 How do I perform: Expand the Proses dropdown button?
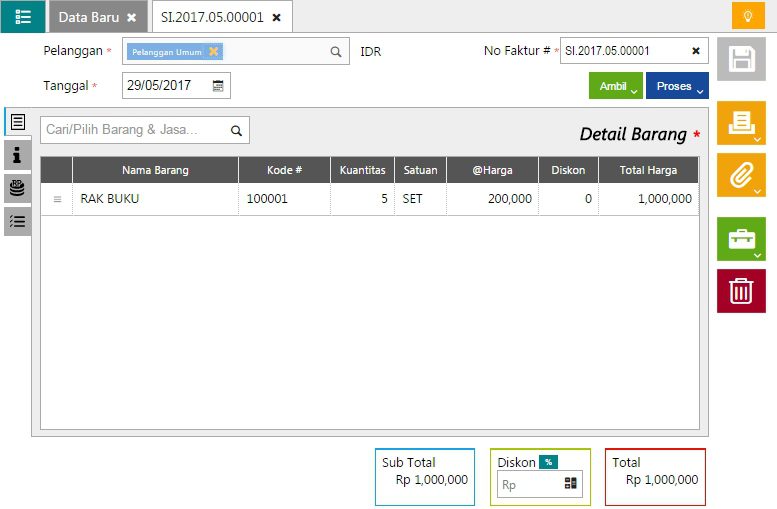pyautogui.click(x=677, y=87)
